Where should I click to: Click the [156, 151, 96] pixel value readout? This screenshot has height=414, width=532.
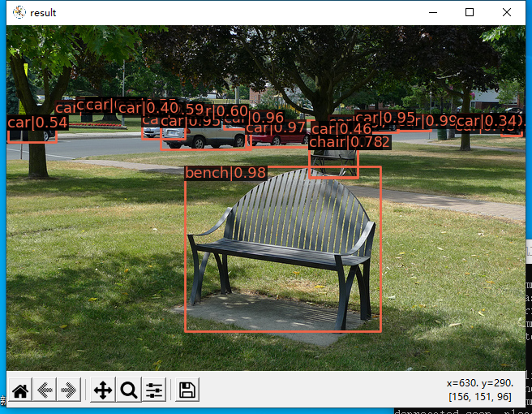[x=480, y=397]
